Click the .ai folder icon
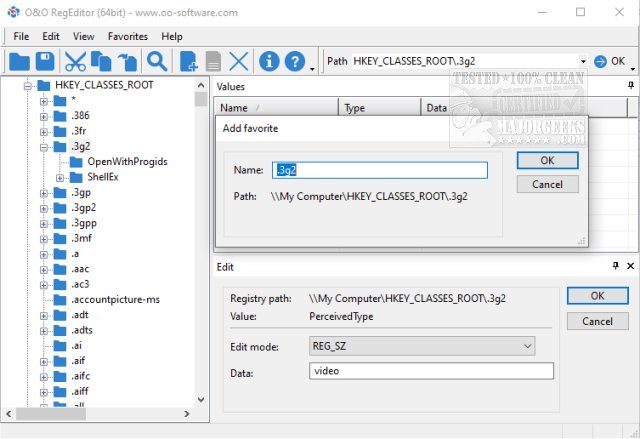The image size is (640, 439). coord(60,346)
